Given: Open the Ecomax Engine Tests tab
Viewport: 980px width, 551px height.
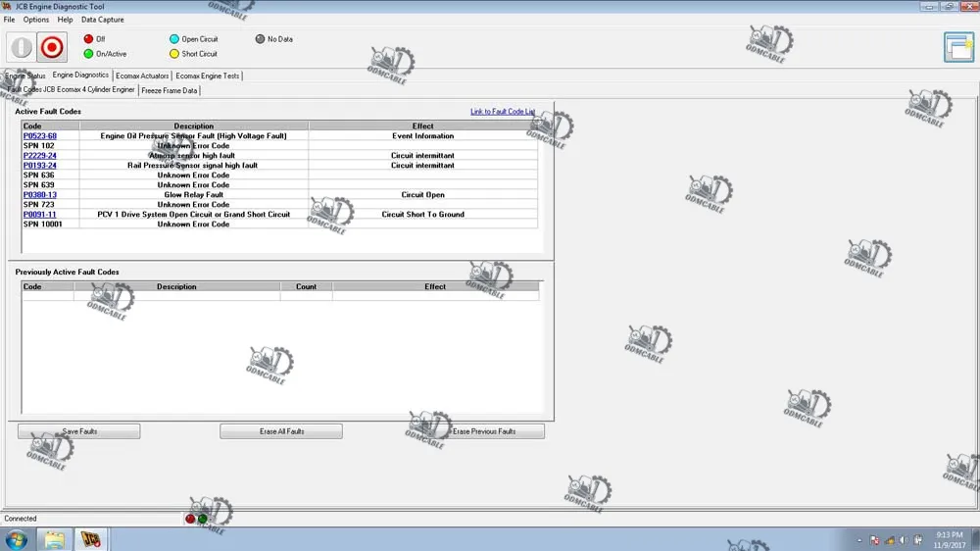Looking at the screenshot, I should click(x=207, y=75).
